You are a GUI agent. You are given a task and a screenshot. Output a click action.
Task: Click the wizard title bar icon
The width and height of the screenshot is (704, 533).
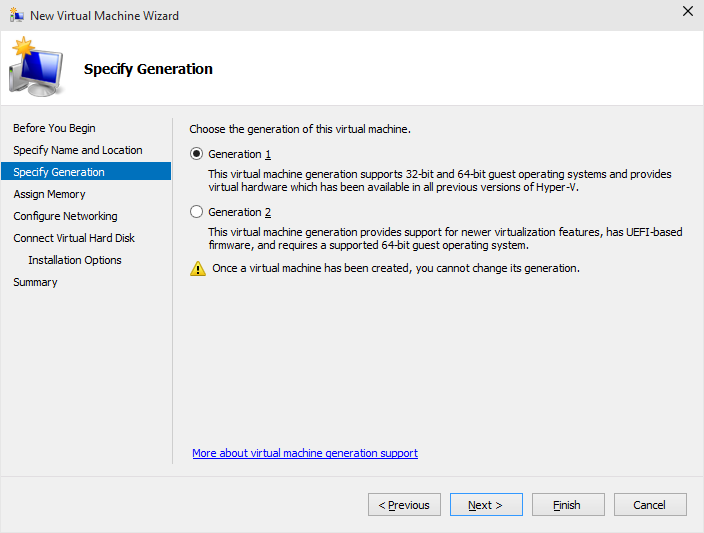point(16,15)
